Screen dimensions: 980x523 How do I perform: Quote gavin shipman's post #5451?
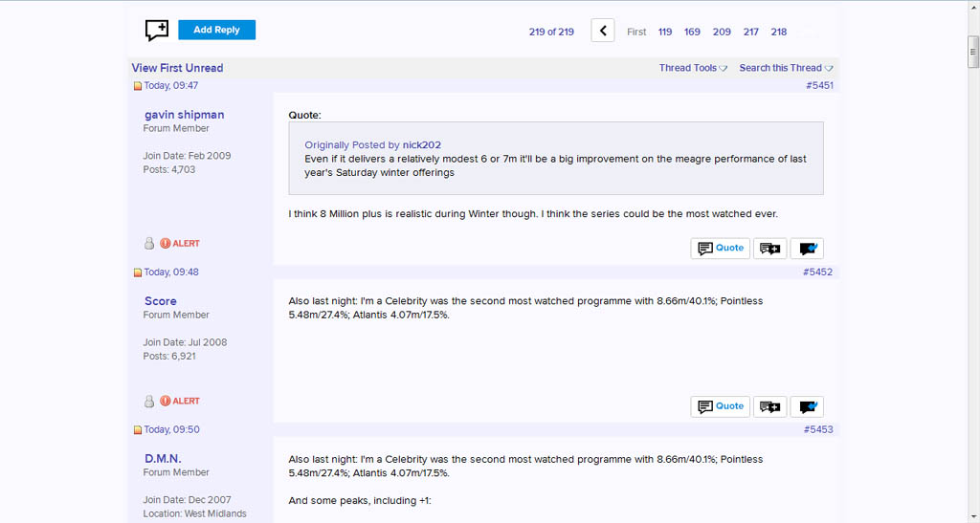pos(720,249)
